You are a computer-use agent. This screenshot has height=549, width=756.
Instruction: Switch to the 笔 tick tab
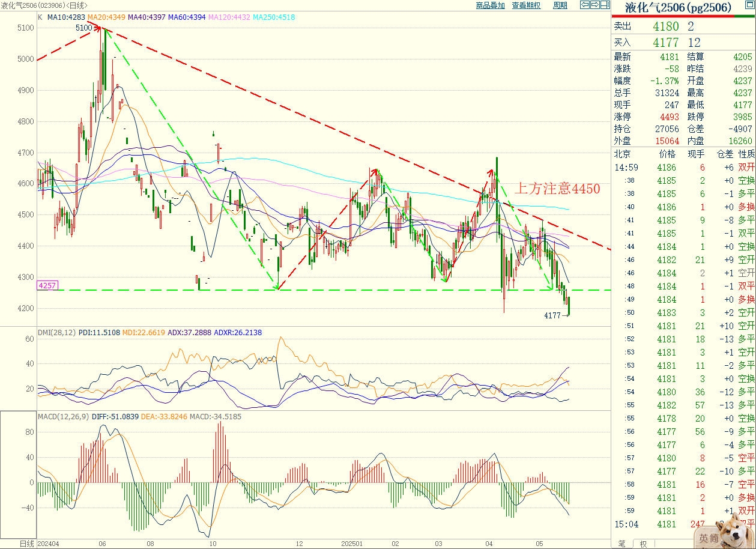[x=621, y=544]
